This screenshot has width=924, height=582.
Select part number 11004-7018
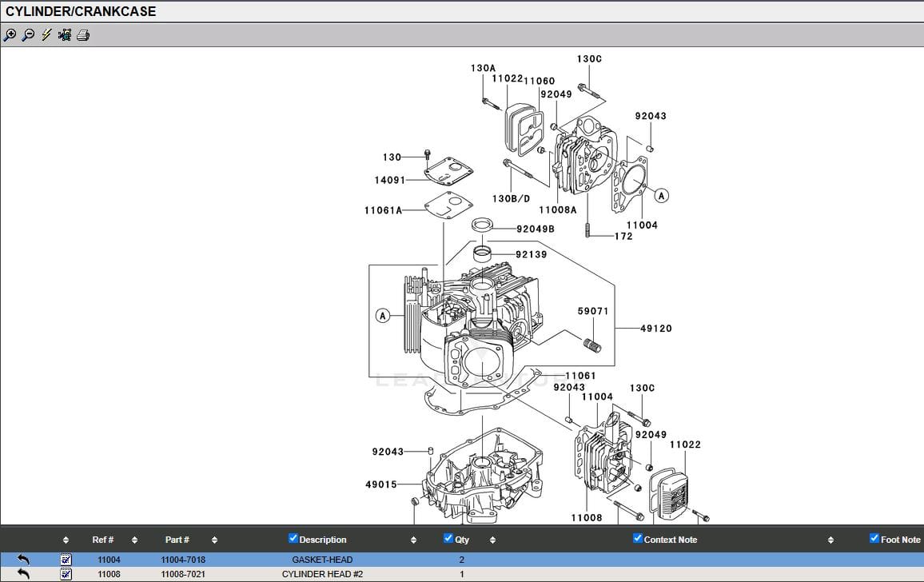pos(183,560)
